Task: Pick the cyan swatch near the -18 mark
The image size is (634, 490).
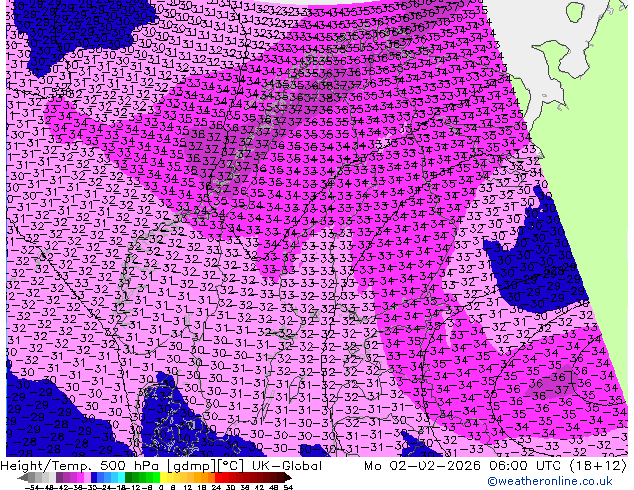Action: click(x=121, y=478)
